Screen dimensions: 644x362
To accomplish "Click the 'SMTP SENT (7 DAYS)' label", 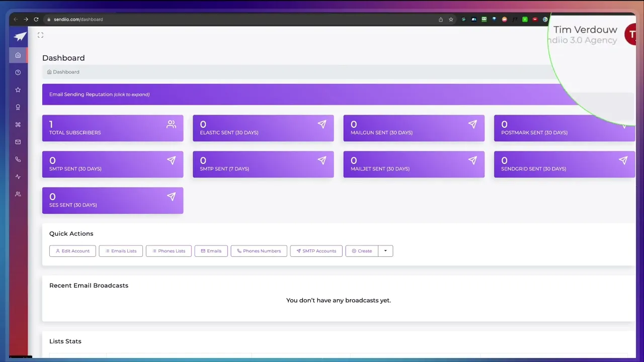I will click(224, 169).
